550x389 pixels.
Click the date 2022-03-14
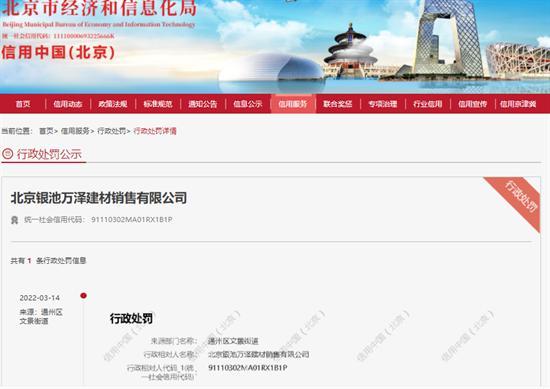40,298
